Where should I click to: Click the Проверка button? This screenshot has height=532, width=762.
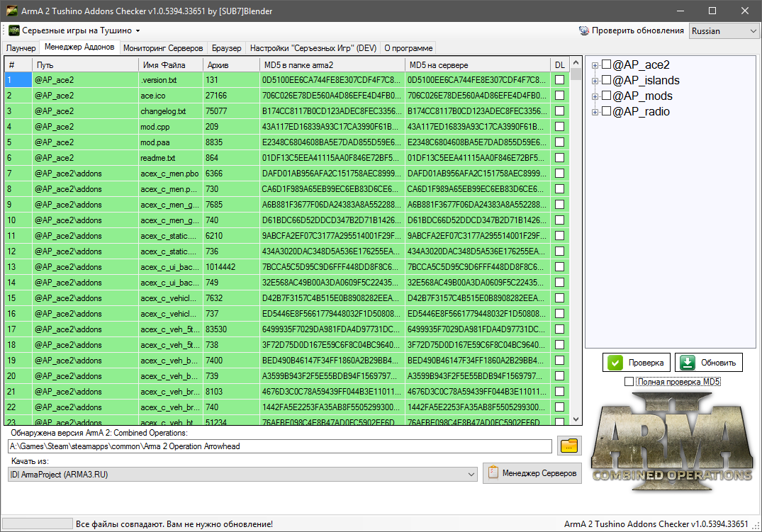637,363
